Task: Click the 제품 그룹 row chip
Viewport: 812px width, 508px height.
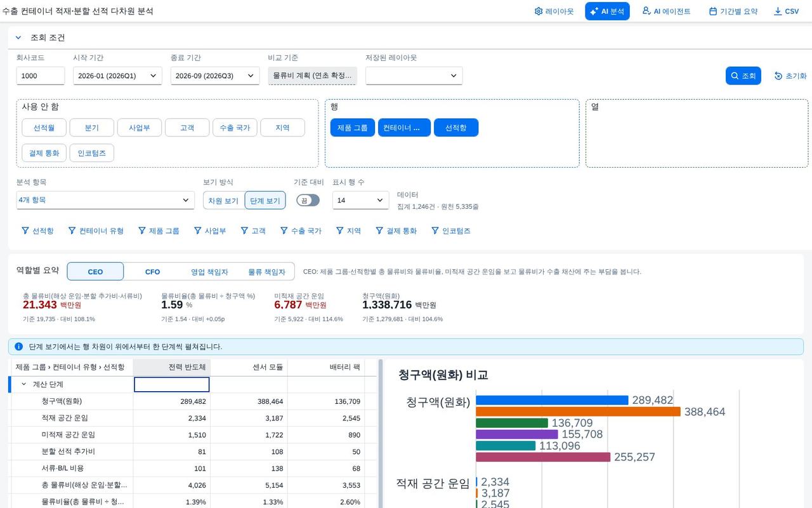Action: [352, 128]
